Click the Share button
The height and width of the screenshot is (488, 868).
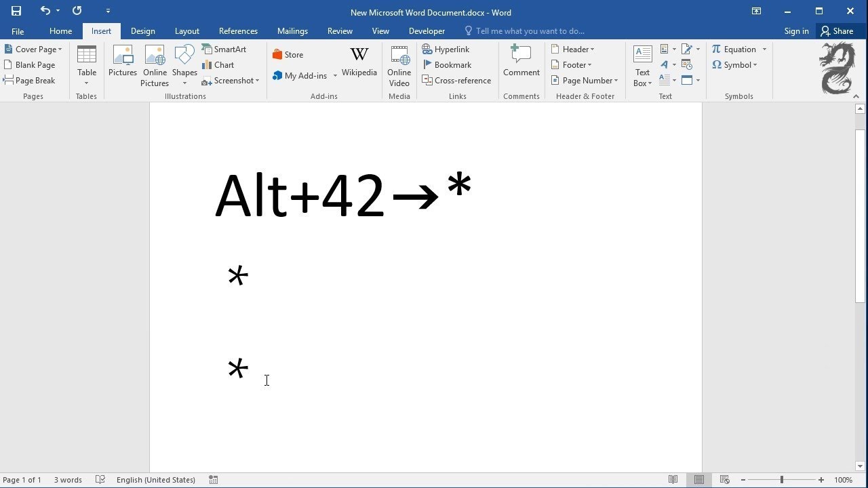coord(837,31)
